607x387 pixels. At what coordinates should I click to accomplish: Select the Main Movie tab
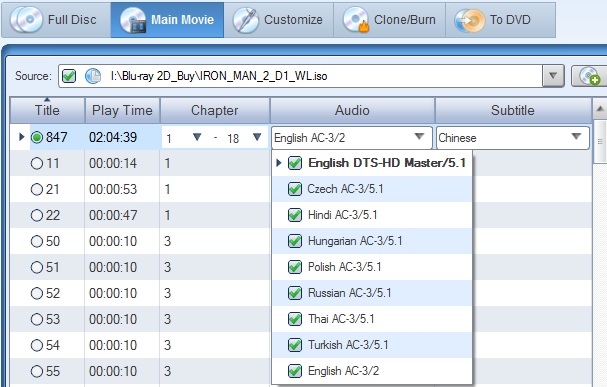click(x=167, y=20)
